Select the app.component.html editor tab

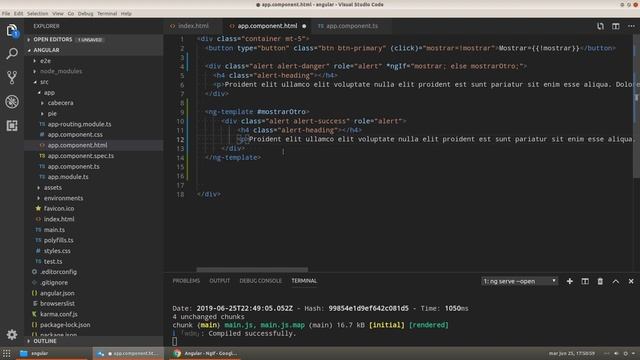click(x=267, y=26)
